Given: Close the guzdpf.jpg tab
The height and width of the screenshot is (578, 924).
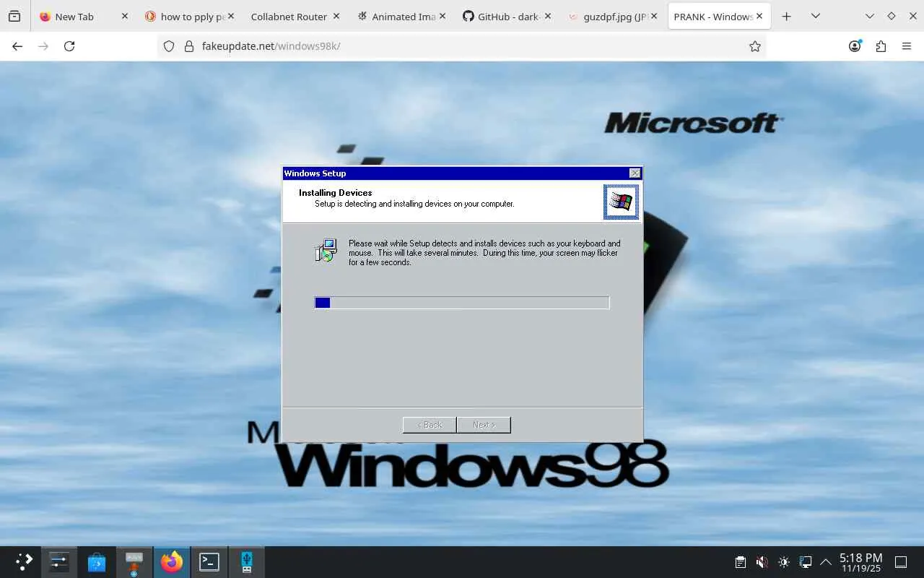Looking at the screenshot, I should (653, 16).
